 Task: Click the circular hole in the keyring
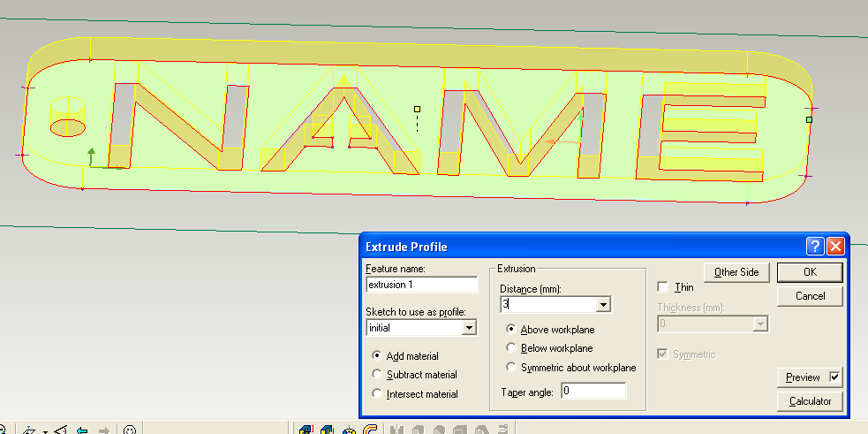point(67,127)
